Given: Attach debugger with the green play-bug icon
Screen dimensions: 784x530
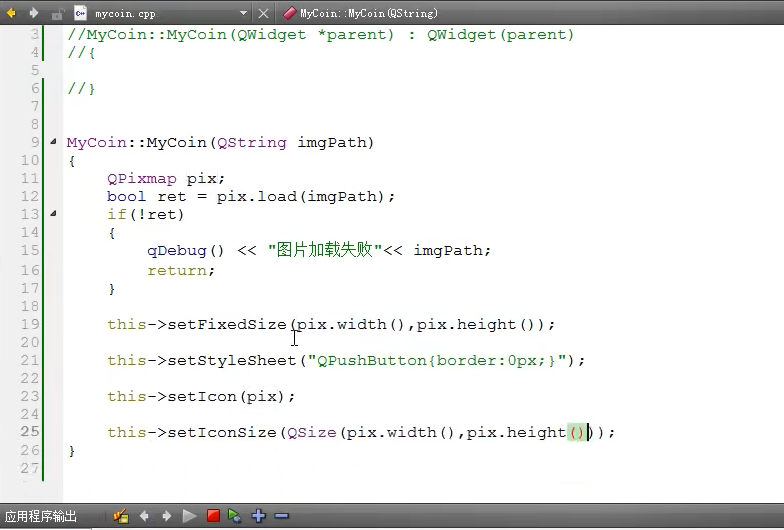Looking at the screenshot, I should (234, 516).
